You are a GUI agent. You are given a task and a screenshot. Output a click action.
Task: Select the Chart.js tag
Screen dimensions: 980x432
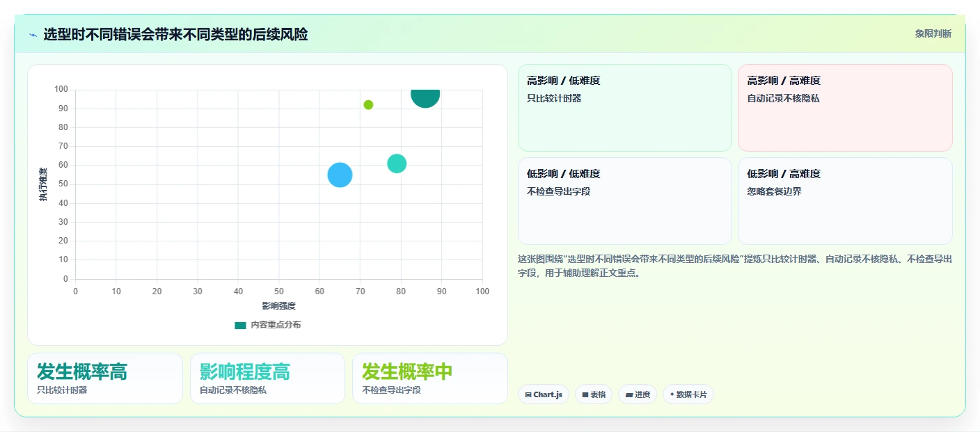coord(544,394)
